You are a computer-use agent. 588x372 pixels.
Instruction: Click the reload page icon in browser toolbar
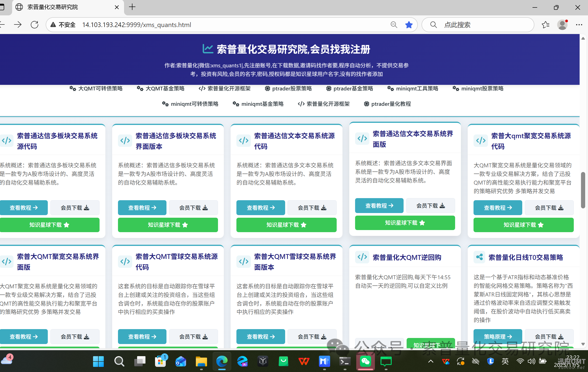click(x=35, y=24)
